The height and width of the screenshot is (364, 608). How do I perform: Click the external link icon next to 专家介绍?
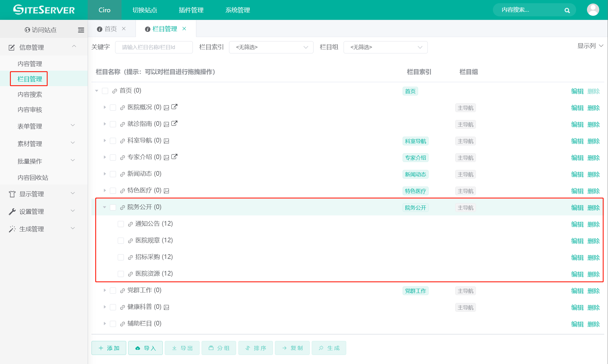click(x=174, y=157)
